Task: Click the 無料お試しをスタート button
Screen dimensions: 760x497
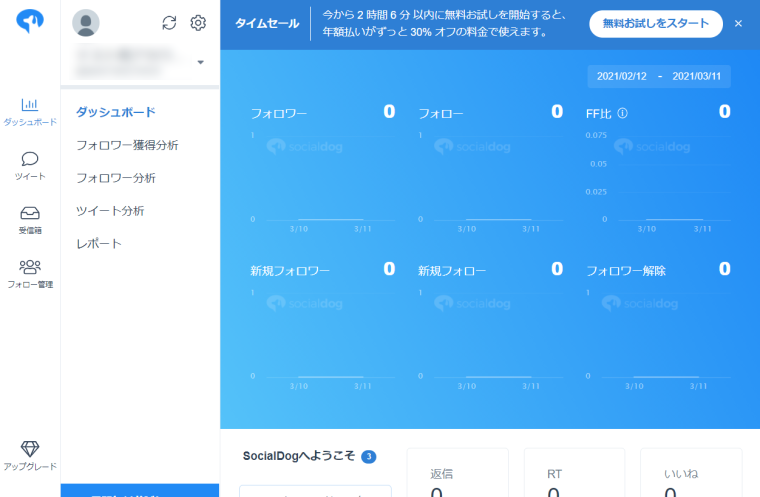Action: point(655,23)
